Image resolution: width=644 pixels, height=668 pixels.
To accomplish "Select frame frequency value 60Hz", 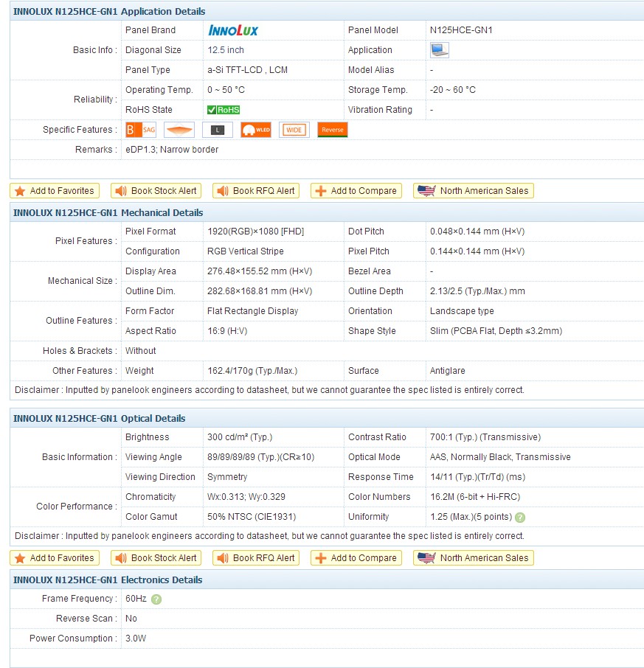I will click(136, 599).
